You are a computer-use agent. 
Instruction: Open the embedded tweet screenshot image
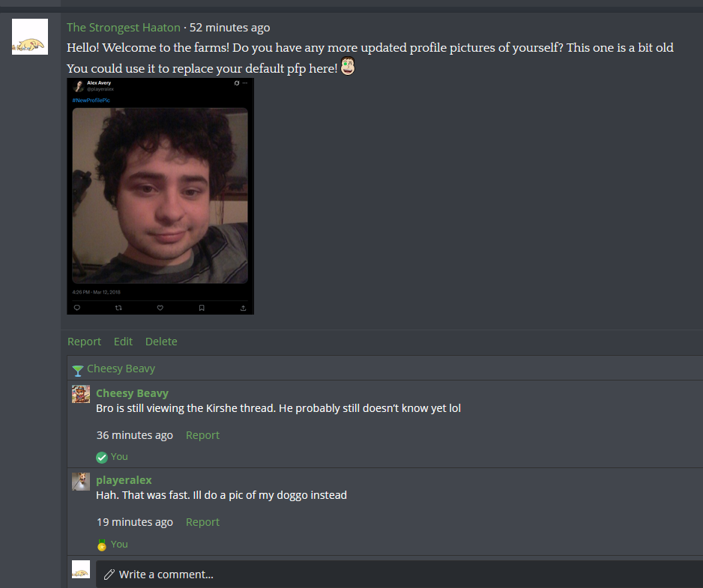click(x=160, y=196)
